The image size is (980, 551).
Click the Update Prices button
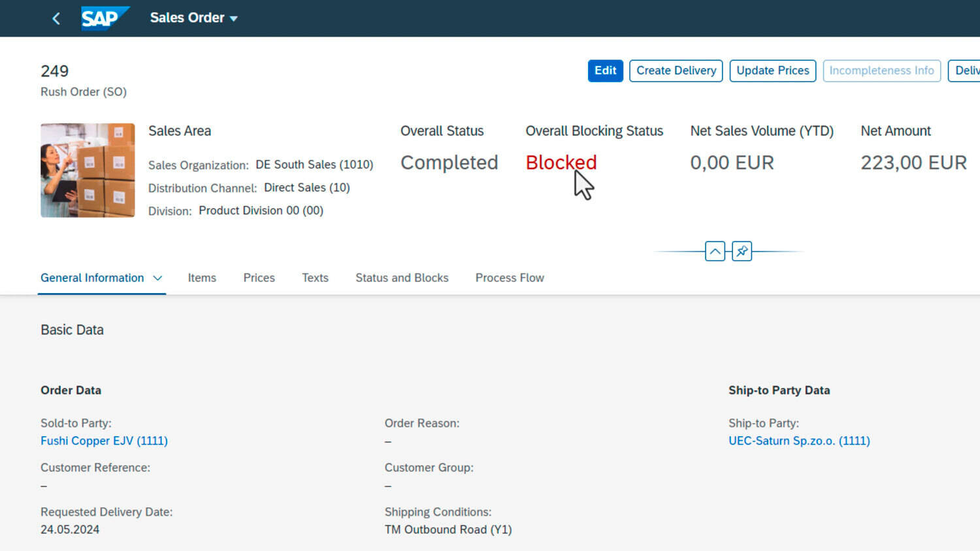coord(773,71)
